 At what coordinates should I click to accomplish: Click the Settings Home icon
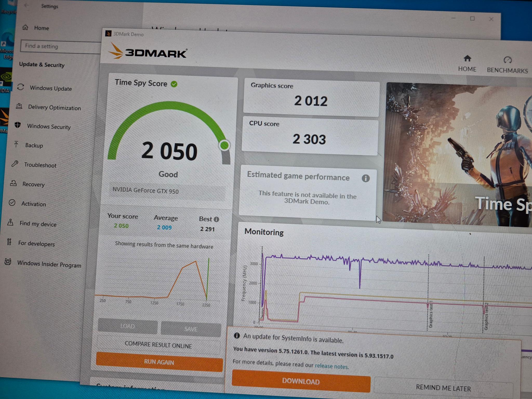25,27
